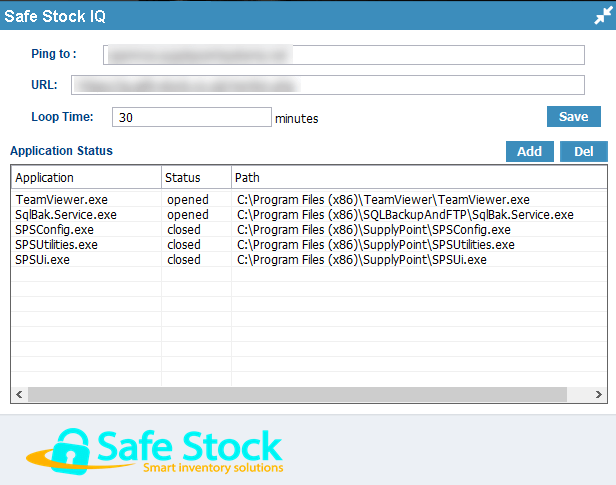616x485 pixels.
Task: Sort by the Application column header
Action: pyautogui.click(x=86, y=178)
